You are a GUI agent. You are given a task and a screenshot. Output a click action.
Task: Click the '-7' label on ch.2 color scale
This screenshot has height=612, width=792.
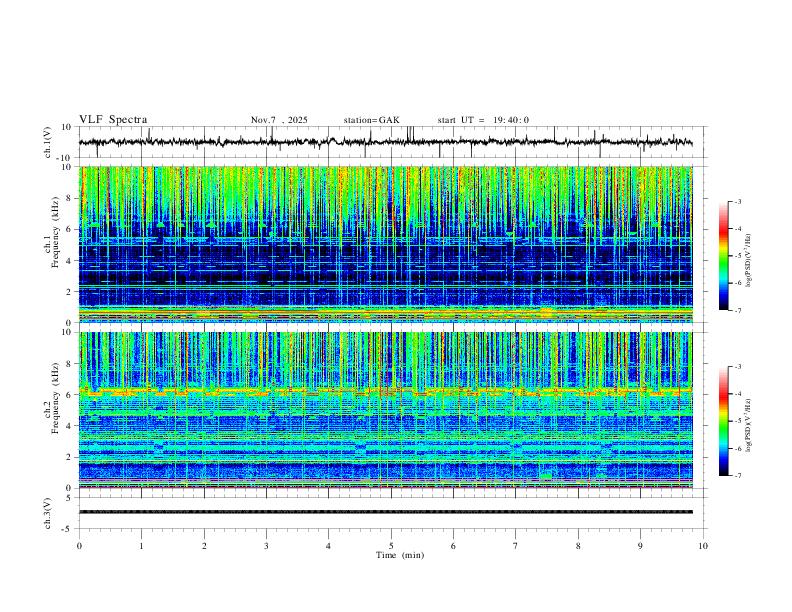point(737,476)
